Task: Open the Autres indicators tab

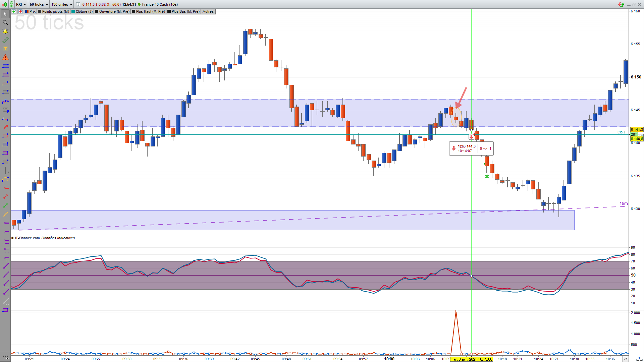Action: pos(208,11)
